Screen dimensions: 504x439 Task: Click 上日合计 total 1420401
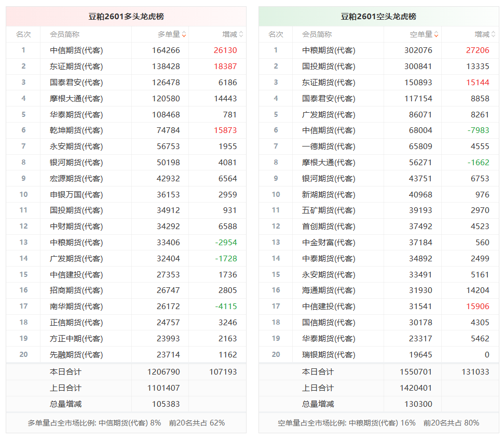click(x=416, y=388)
